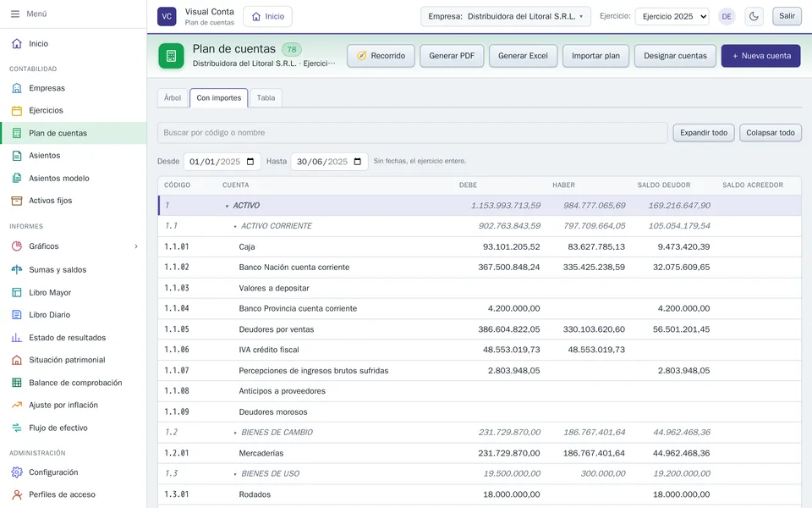812x508 pixels.
Task: Click the Libro Diario icon
Action: click(17, 315)
